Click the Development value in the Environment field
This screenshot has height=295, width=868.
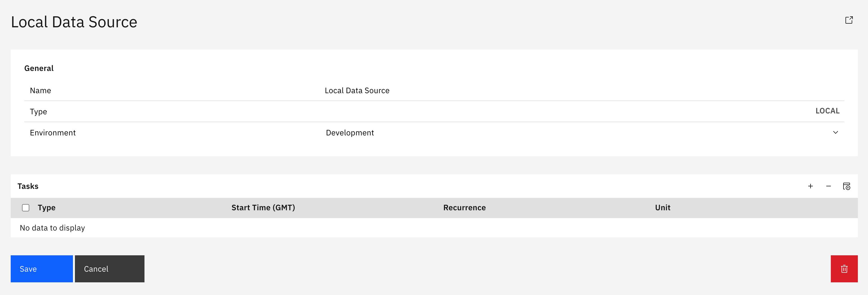coord(350,133)
